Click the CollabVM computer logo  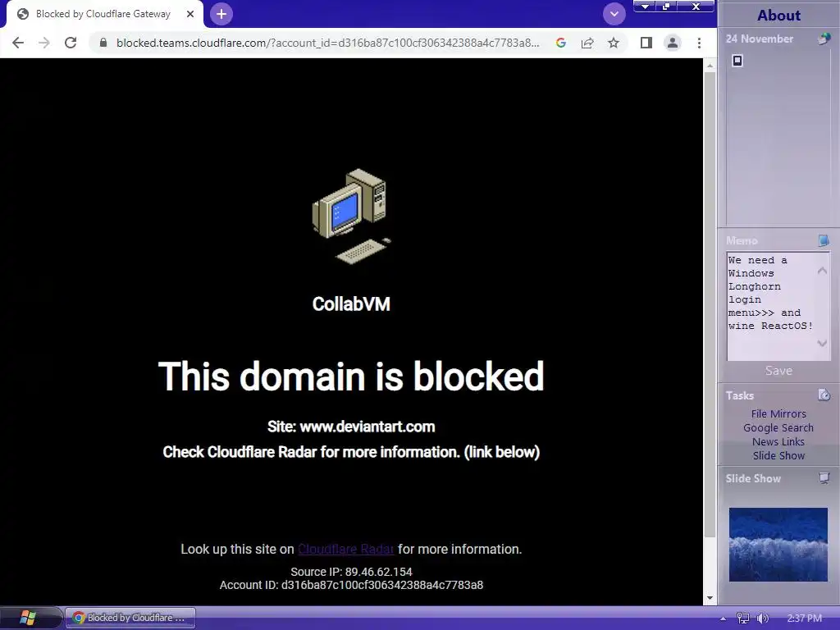pyautogui.click(x=351, y=216)
